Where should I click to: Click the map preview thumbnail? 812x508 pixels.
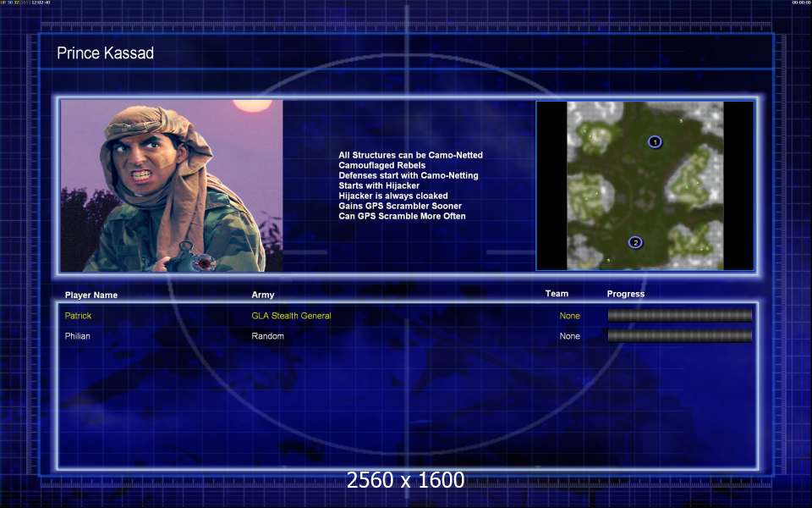[x=645, y=185]
